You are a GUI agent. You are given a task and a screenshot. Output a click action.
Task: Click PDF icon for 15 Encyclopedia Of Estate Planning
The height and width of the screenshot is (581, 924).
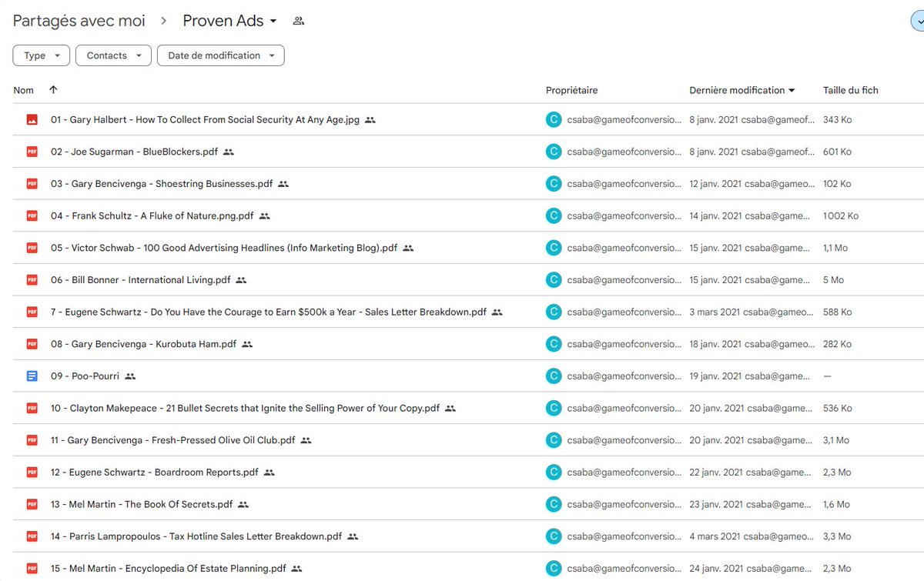[x=32, y=569]
